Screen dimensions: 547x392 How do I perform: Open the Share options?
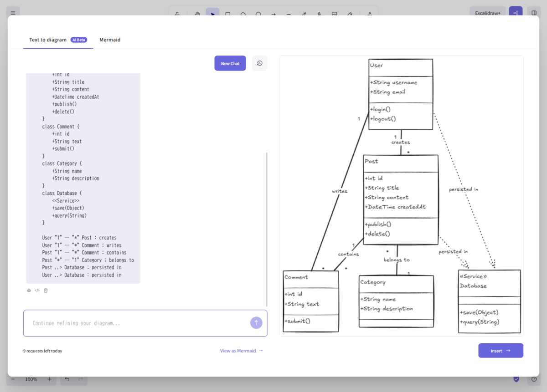pos(516,12)
